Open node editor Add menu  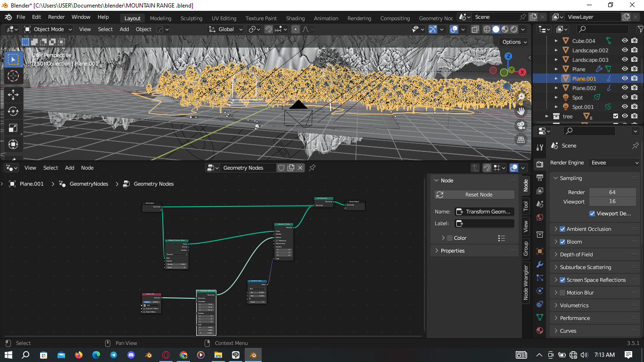point(70,168)
